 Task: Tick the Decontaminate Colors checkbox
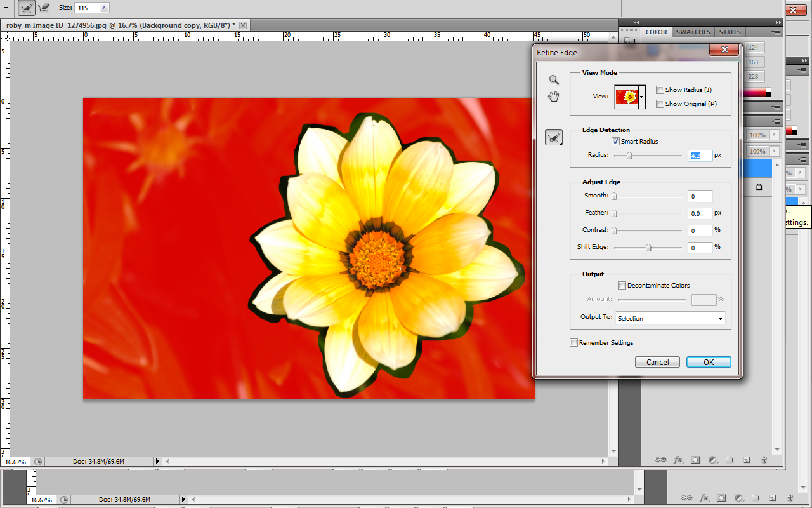[622, 286]
